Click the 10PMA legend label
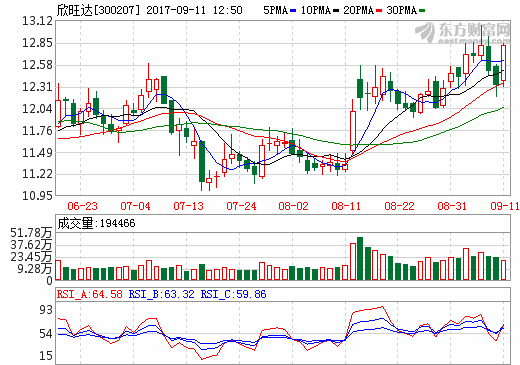The image size is (520, 365). coord(316,10)
